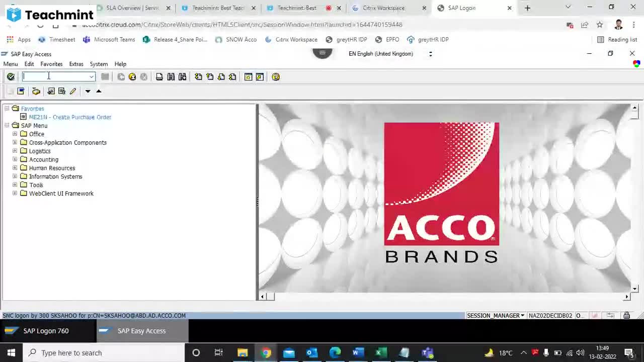The height and width of the screenshot is (362, 644).
Task: Open the command field history dropdown
Action: coord(92,76)
